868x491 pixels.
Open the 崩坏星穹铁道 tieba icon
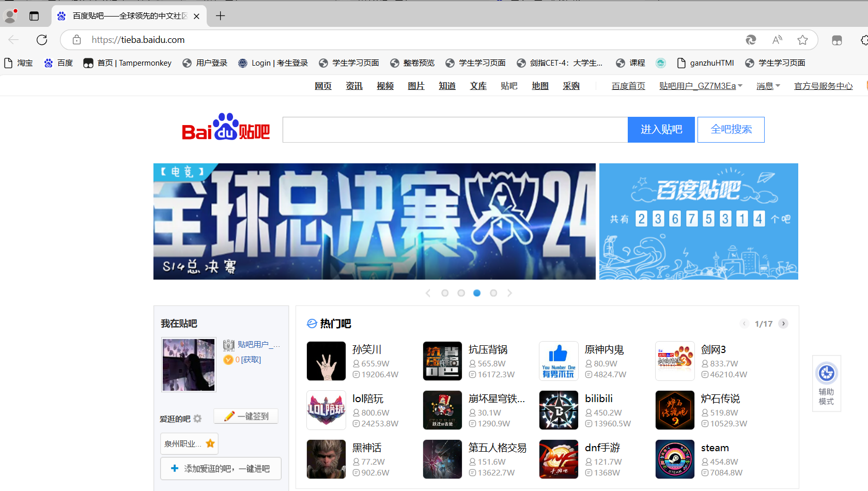click(x=442, y=410)
